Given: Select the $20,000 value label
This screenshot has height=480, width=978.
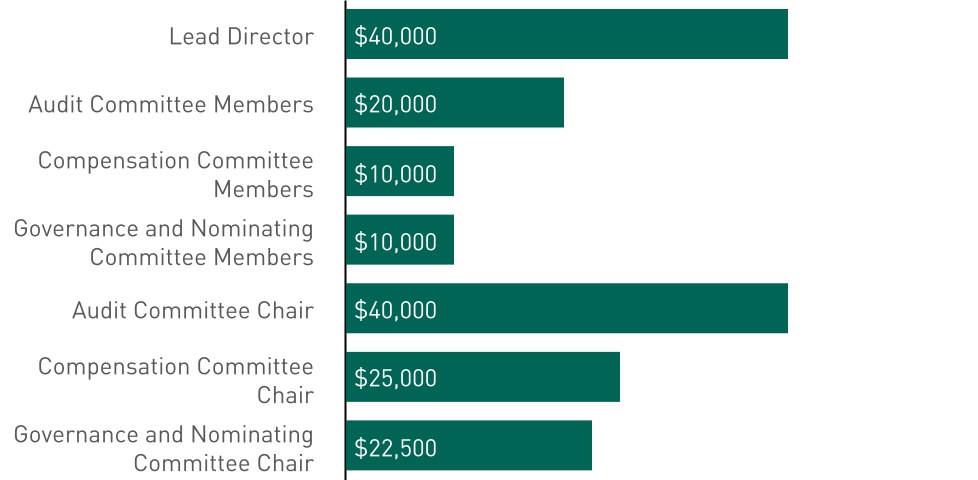Looking at the screenshot, I should point(396,104).
